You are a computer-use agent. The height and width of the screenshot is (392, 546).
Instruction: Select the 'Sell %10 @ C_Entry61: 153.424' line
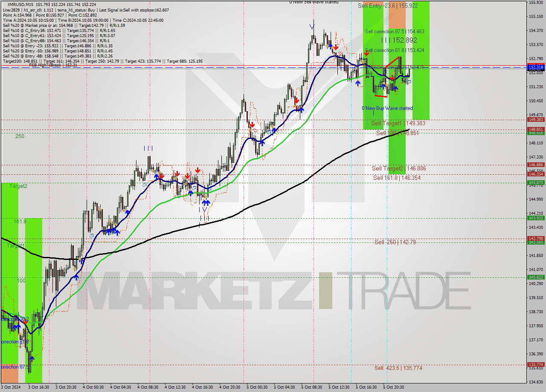point(59,35)
